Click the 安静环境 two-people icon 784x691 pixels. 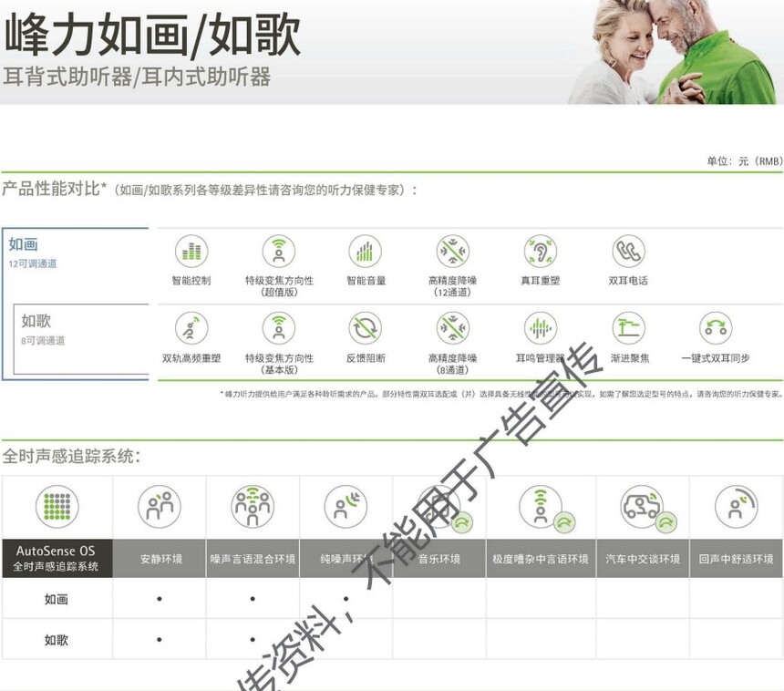[160, 507]
